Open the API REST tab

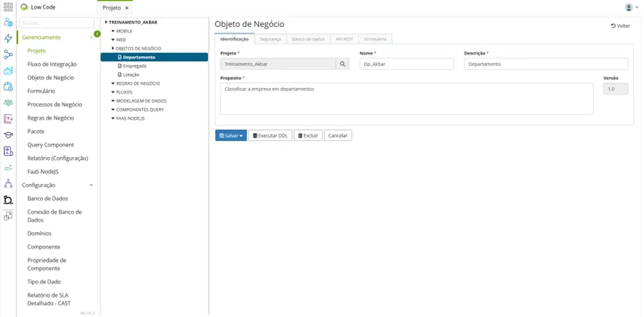tap(345, 39)
